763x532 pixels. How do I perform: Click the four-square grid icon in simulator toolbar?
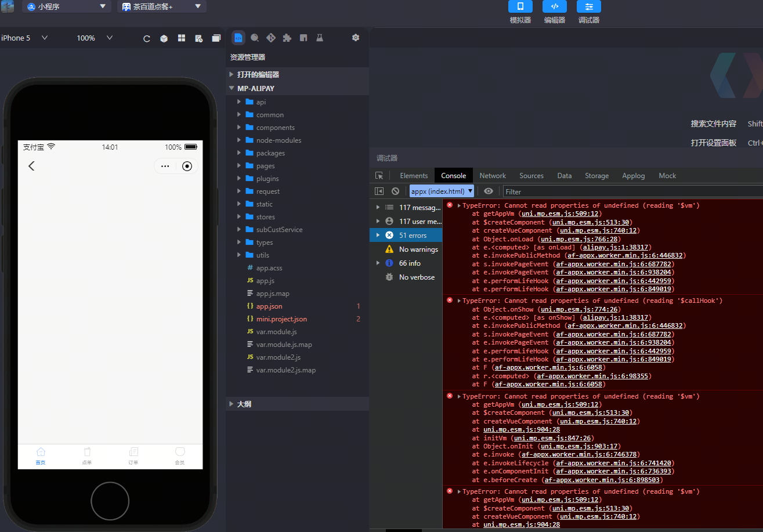point(182,38)
